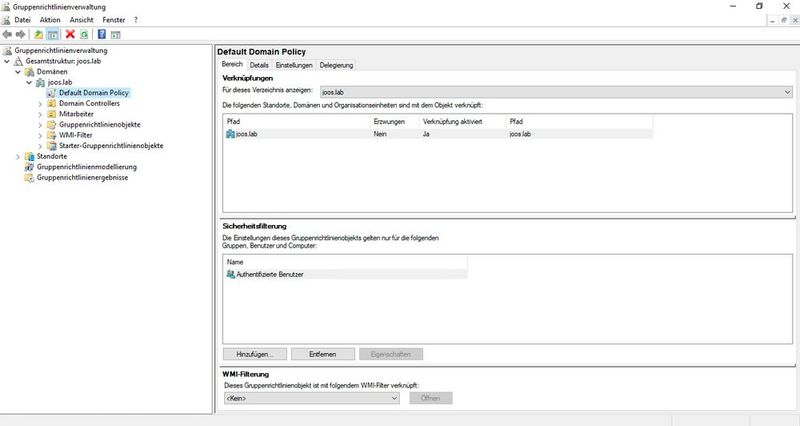
Task: Click the Hinzufügen... button
Action: click(x=255, y=354)
